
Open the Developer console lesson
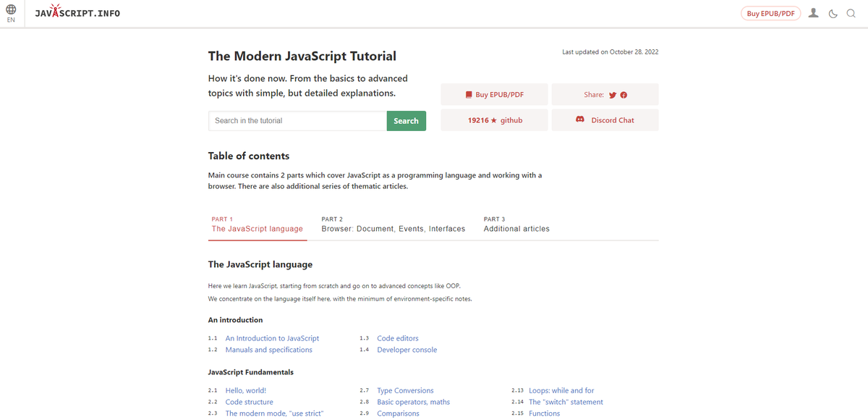(407, 349)
